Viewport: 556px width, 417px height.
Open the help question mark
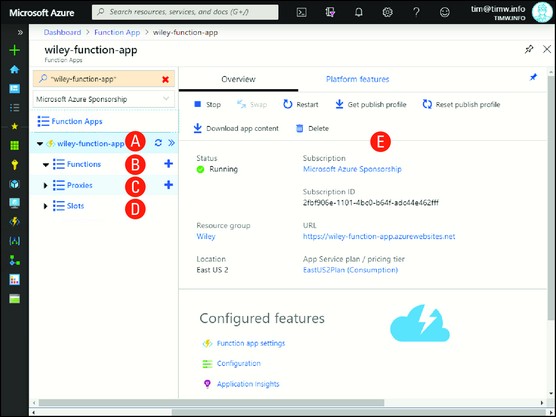(x=416, y=12)
